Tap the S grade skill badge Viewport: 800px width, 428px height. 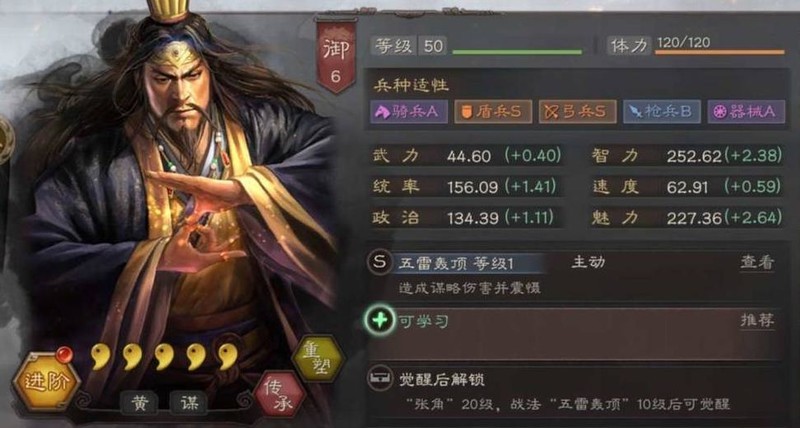pos(380,263)
